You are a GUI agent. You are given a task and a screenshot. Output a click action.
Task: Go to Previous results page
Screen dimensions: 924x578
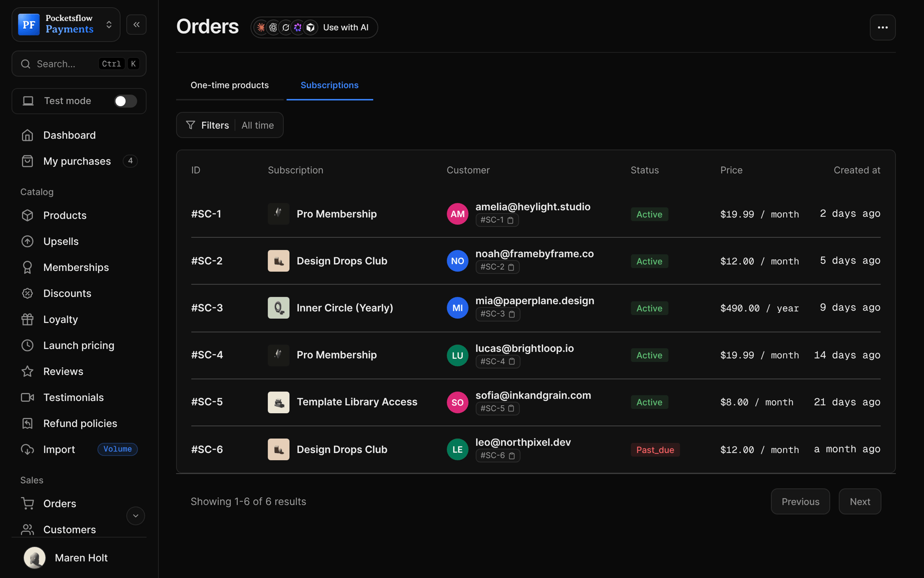coord(800,501)
